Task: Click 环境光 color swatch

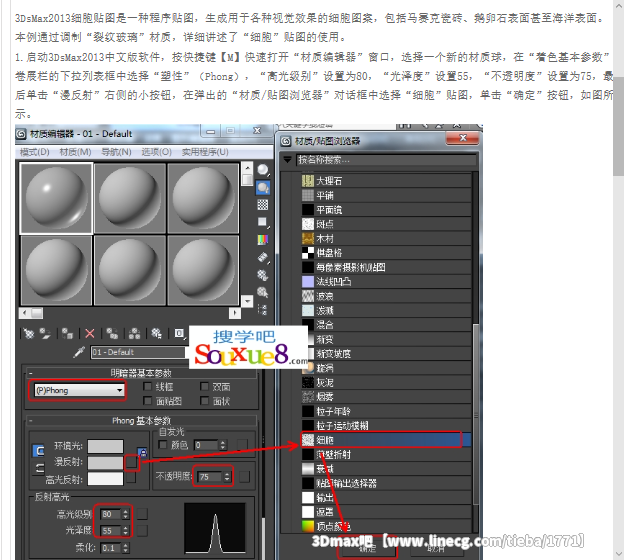Action: (x=105, y=446)
